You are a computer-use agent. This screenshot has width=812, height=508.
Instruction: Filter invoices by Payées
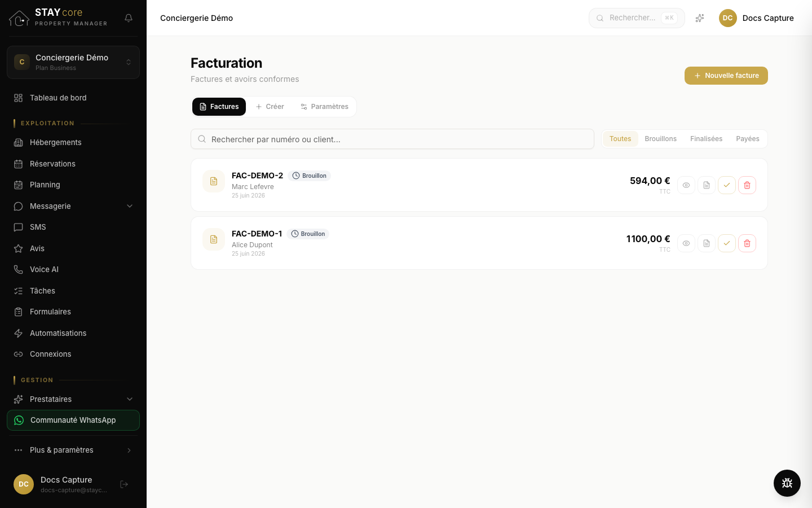[x=748, y=139]
